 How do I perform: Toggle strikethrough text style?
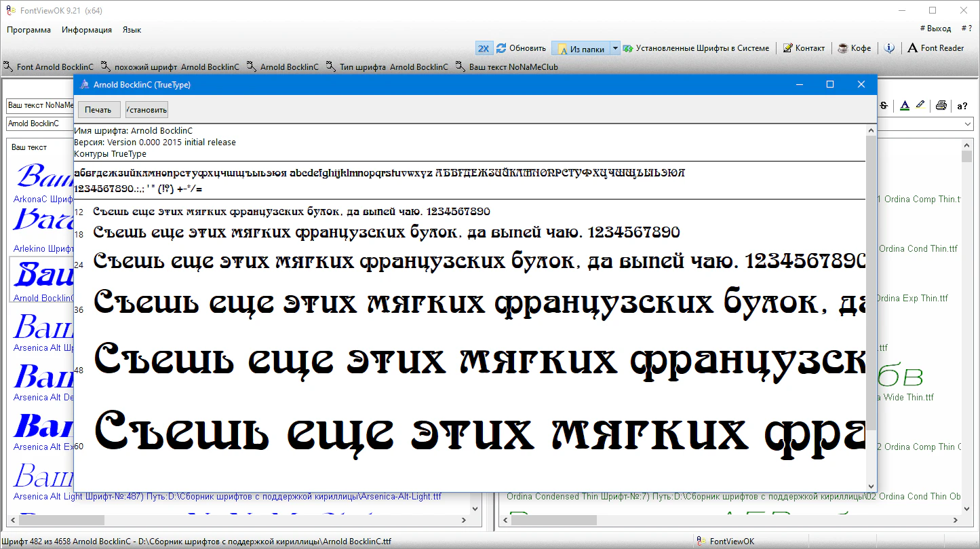point(884,105)
